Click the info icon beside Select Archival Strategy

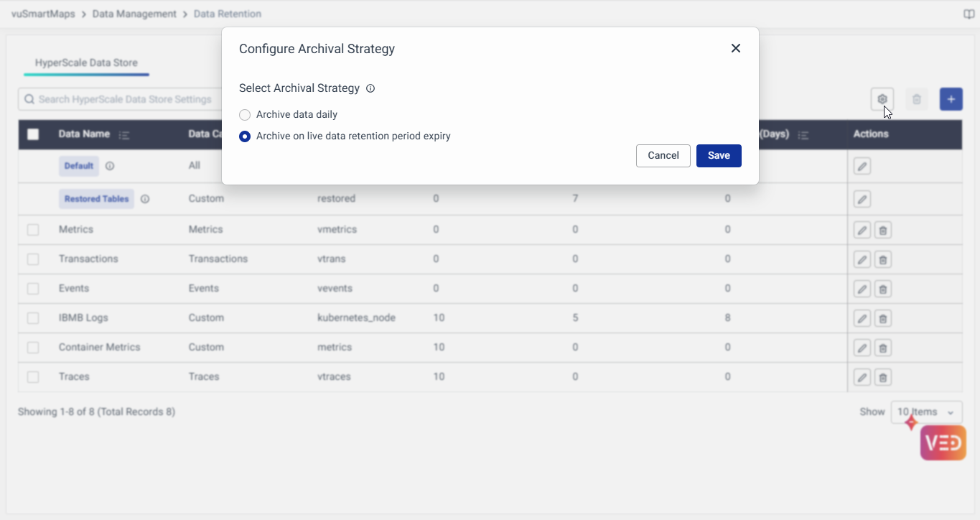pyautogui.click(x=370, y=88)
